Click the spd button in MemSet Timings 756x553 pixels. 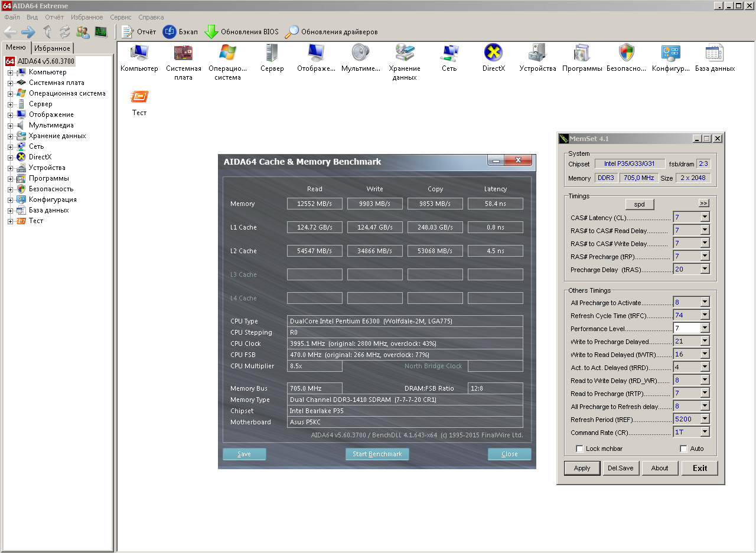[640, 204]
